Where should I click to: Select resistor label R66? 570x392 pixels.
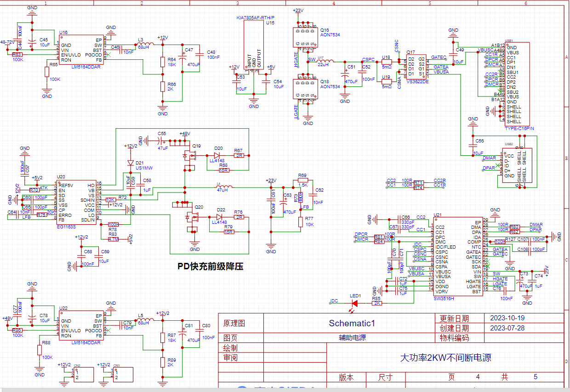[x=171, y=85]
